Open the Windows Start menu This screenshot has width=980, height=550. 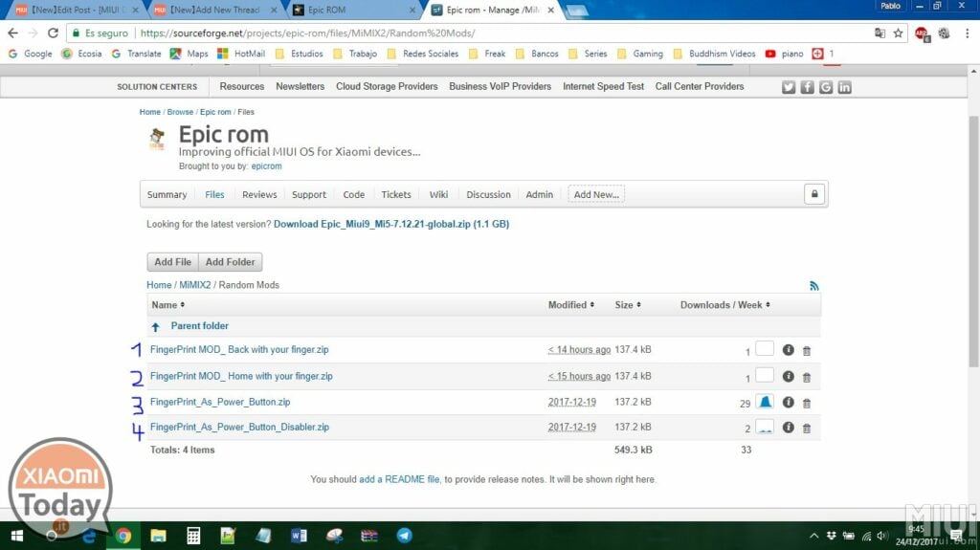click(17, 536)
